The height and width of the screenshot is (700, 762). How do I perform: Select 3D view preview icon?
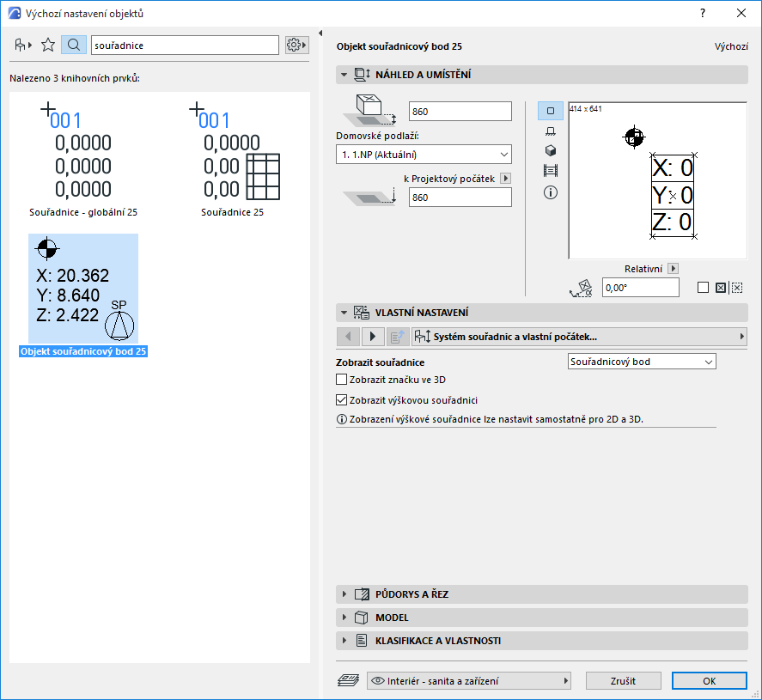tap(550, 150)
